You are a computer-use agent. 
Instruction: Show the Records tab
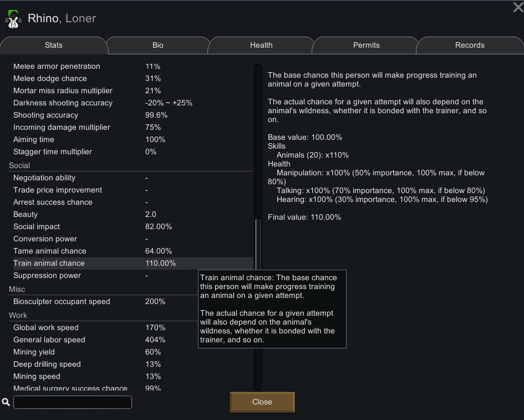[x=469, y=45]
